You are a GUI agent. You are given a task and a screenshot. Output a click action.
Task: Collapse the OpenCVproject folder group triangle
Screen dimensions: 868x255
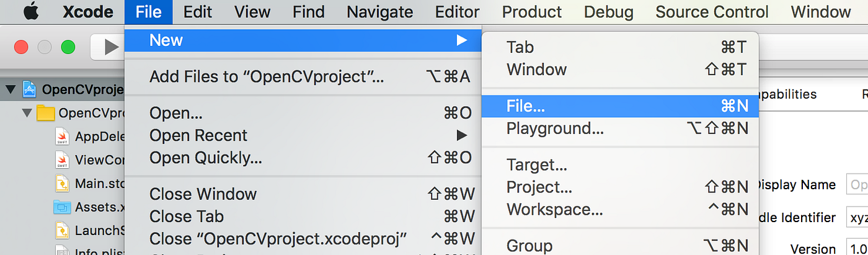26,114
